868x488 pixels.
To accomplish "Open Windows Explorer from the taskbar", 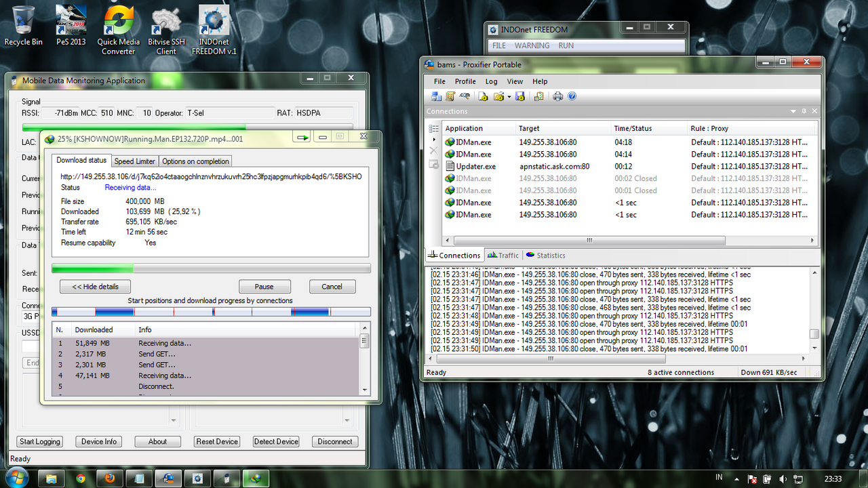I will pos(51,479).
